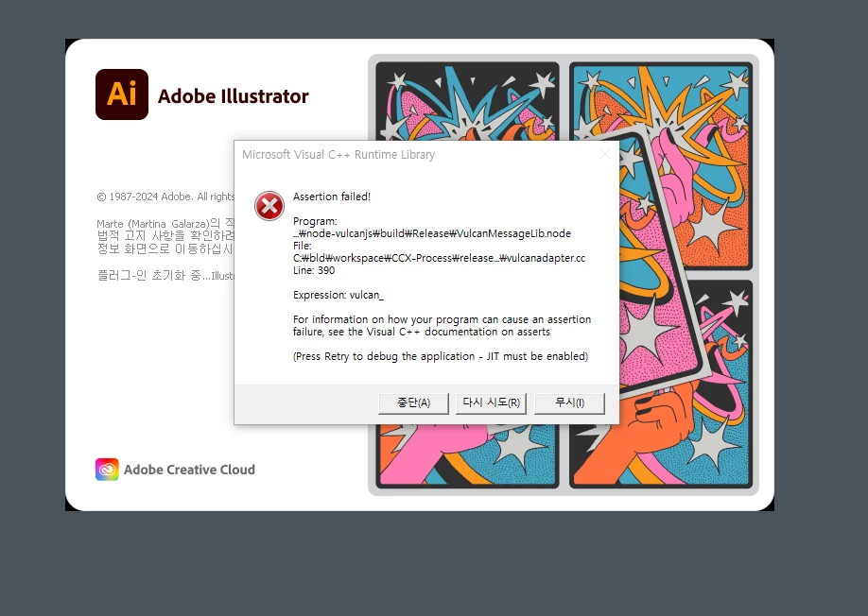Click the VulcanMessageLib.node program path

point(432,233)
